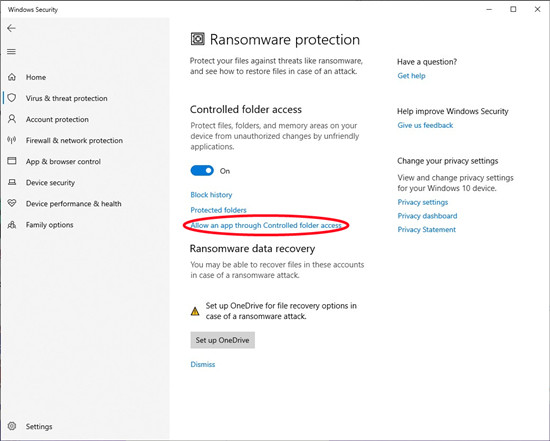Click the Settings gear icon
This screenshot has width=550, height=441.
click(x=12, y=426)
